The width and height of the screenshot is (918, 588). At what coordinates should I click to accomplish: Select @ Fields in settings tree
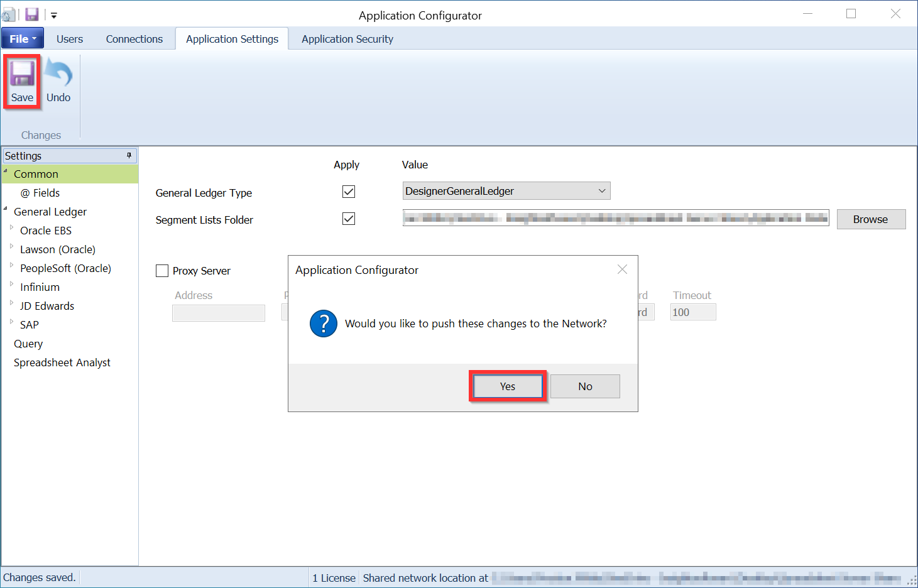(40, 193)
